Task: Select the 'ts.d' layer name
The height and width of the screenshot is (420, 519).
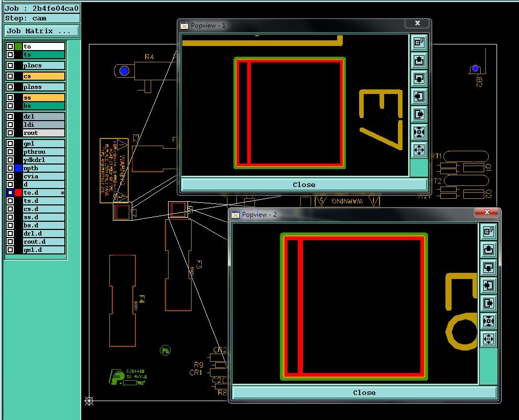Action: pos(44,201)
